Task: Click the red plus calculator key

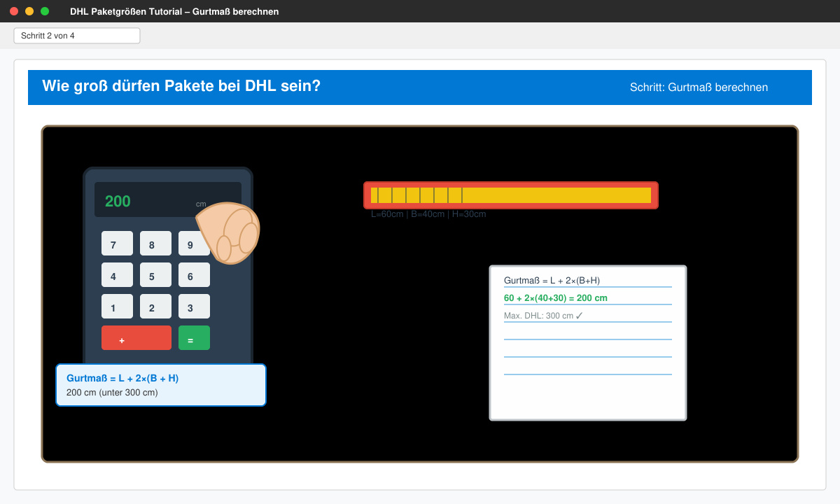Action: coord(136,338)
